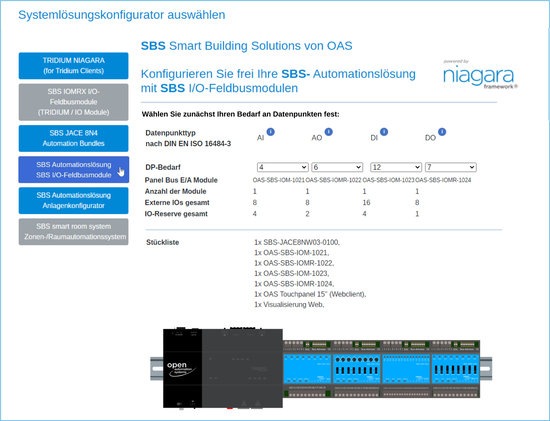Click the Niagara framework logo
The image size is (550, 421).
click(480, 75)
